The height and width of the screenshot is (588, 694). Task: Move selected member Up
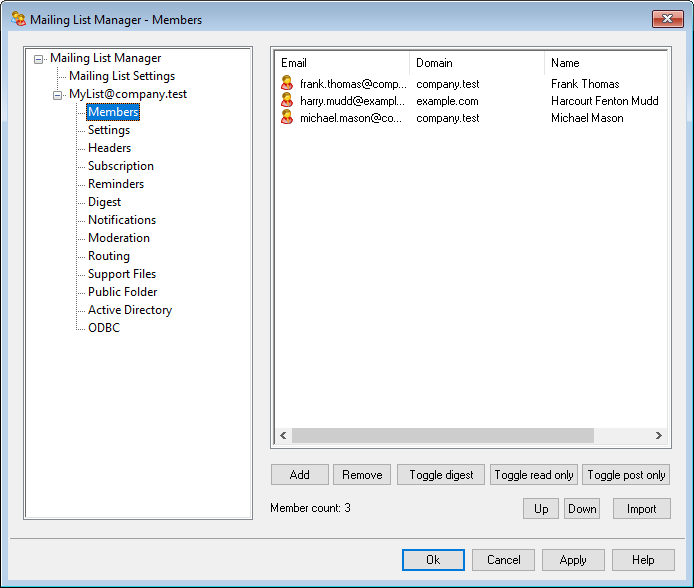tap(540, 509)
